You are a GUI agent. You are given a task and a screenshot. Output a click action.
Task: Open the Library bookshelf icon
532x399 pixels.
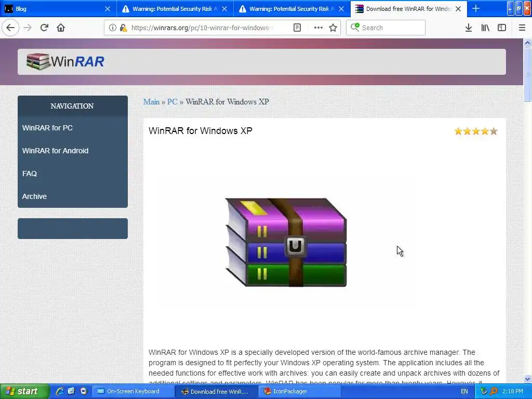[x=485, y=28]
